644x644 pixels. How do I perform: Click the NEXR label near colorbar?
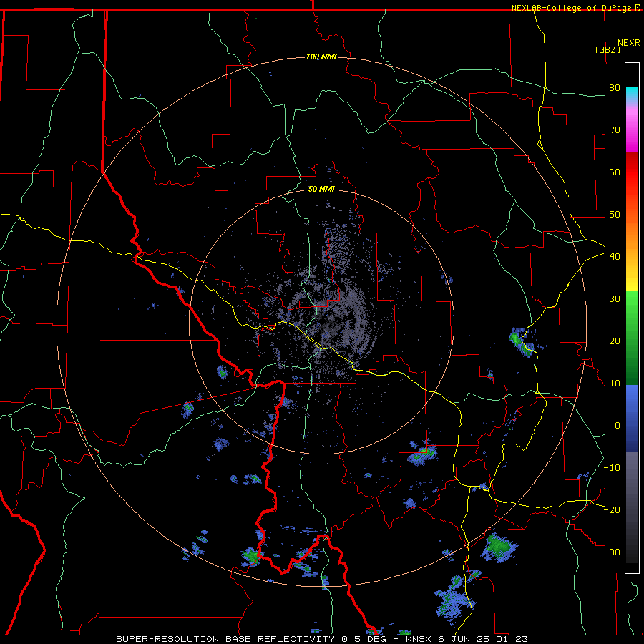[x=629, y=43]
